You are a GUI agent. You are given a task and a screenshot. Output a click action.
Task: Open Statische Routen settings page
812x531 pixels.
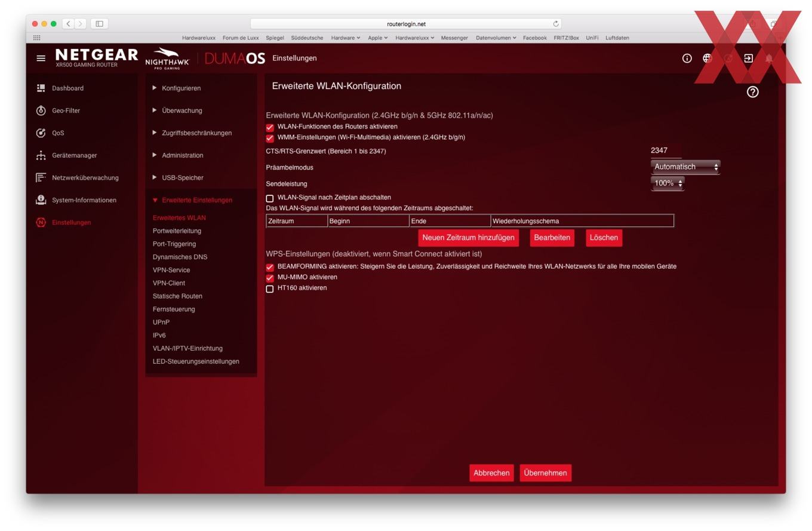coord(177,297)
